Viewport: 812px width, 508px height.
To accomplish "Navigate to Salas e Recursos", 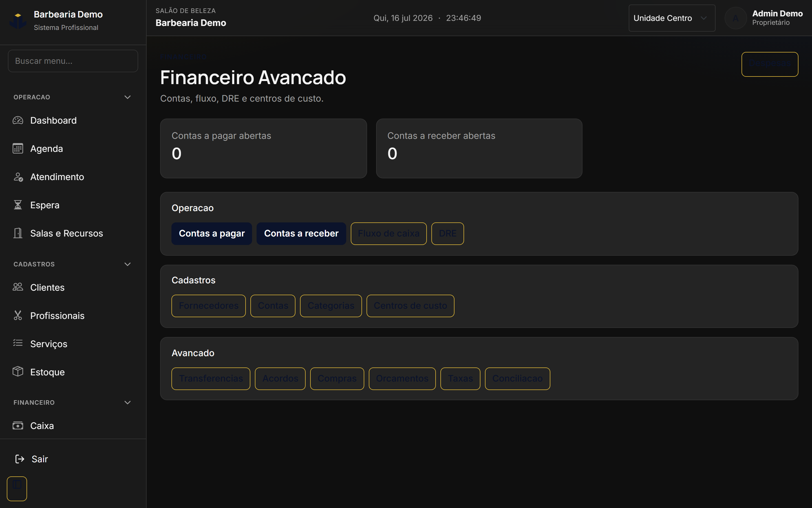I will [73, 233].
